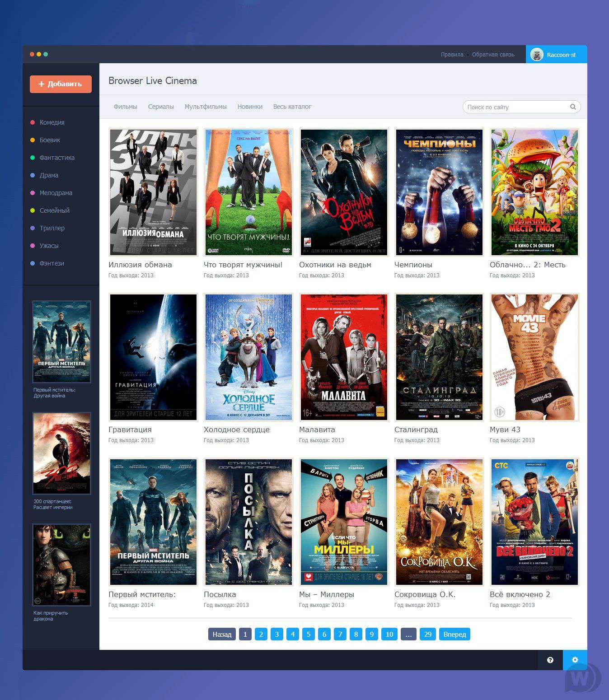Go to page 3
609x700 pixels.
277,634
